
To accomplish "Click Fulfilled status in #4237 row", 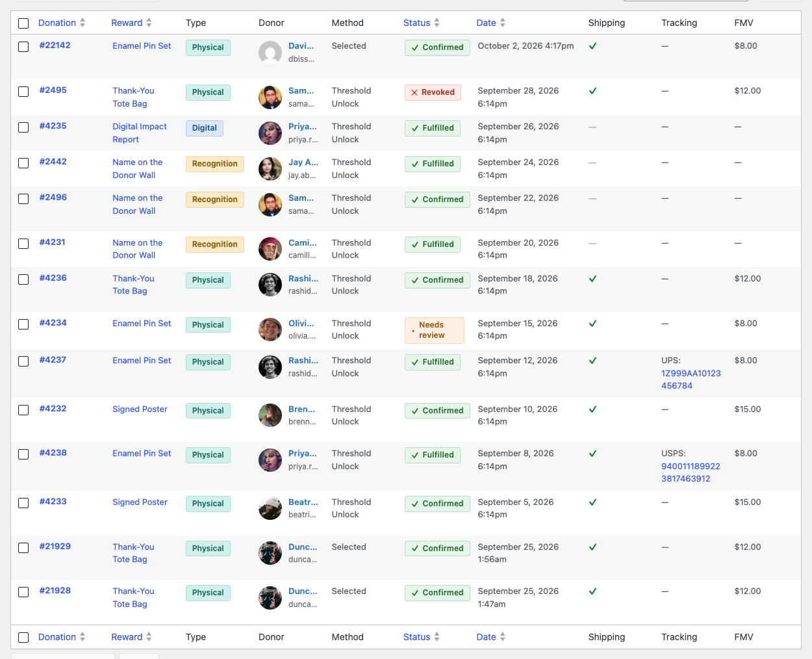I will 433,362.
